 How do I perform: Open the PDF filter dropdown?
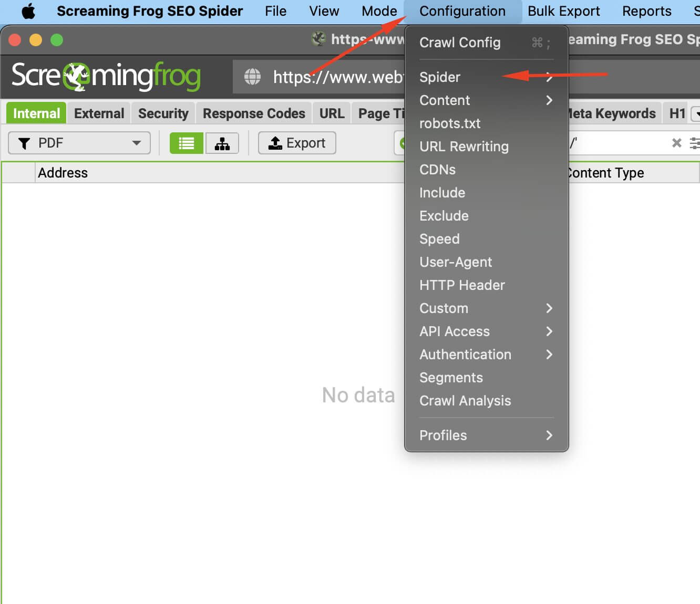[79, 143]
